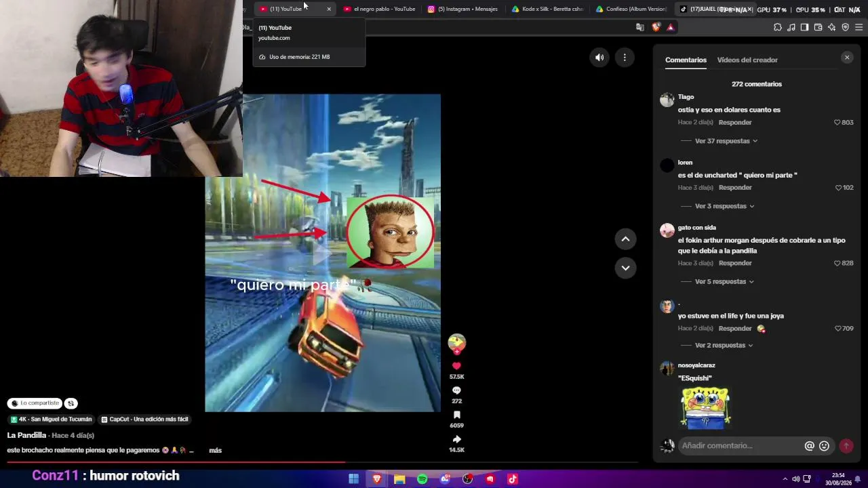868x488 pixels.
Task: Open the comments via the speech bubble icon
Action: [x=456, y=390]
